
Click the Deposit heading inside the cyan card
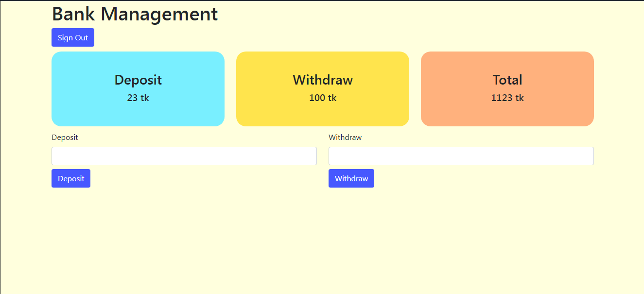pyautogui.click(x=138, y=80)
